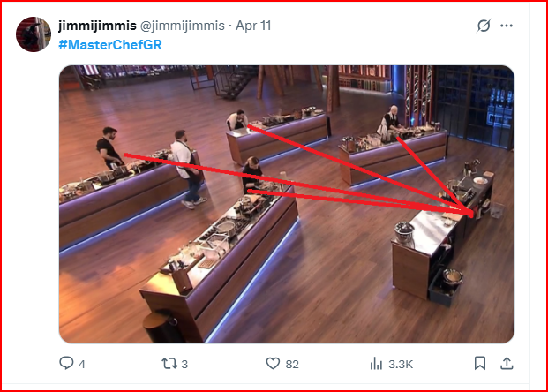
Task: Click the white-shirted man walking in photo
Action: 188,170
